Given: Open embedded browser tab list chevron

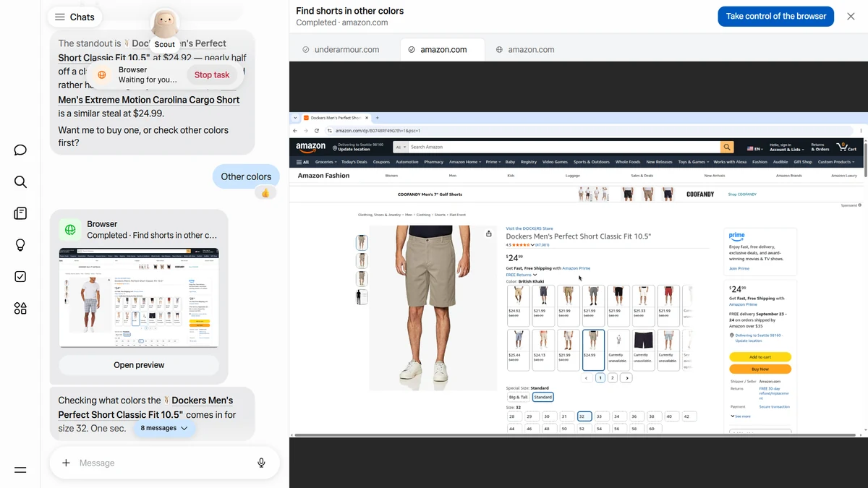Looking at the screenshot, I should [294, 118].
